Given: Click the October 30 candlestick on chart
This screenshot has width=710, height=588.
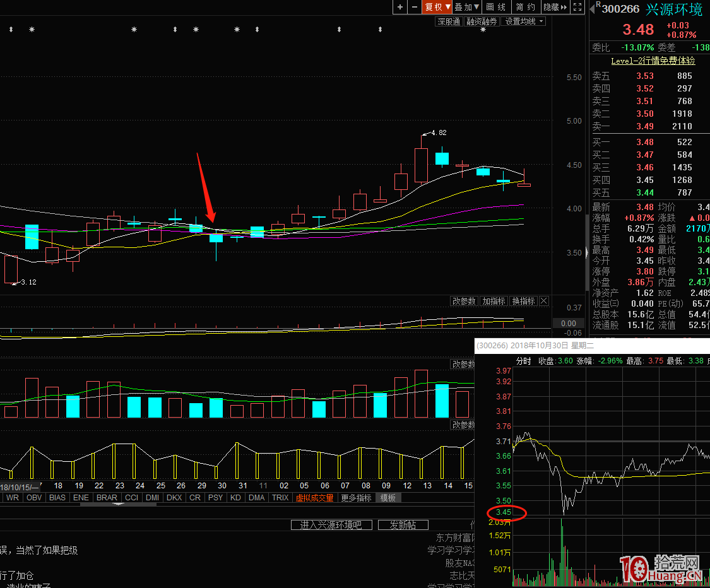Looking at the screenshot, I should click(216, 238).
